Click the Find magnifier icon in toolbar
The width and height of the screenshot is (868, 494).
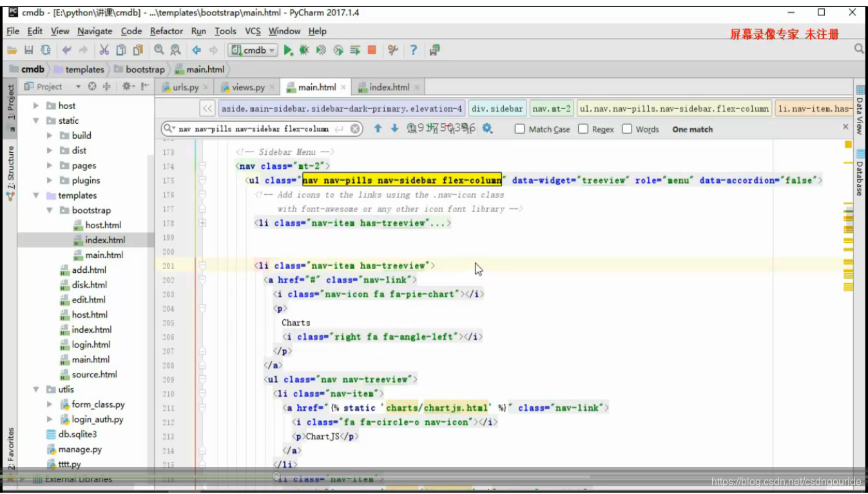coord(159,50)
